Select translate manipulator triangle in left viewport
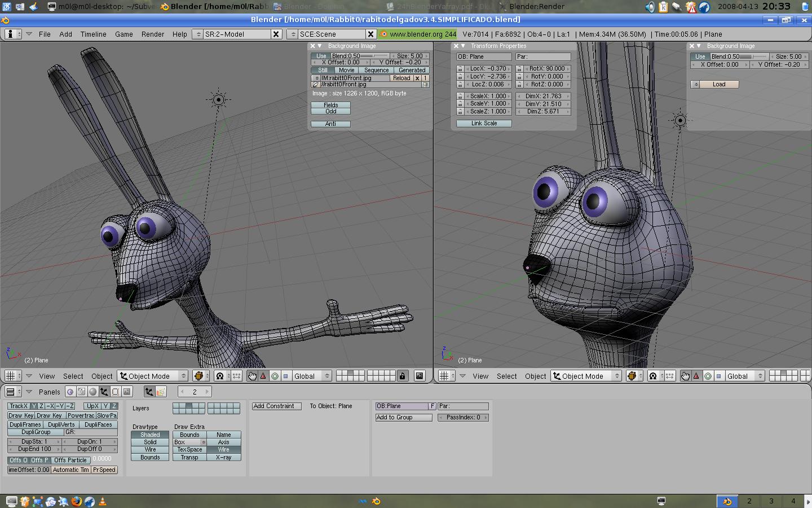Screen dimensions: 812x508 coord(263,376)
